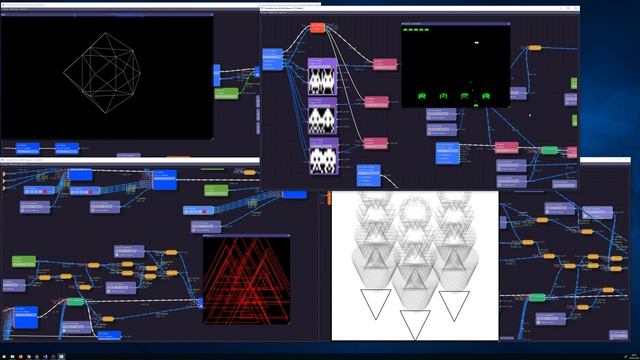This screenshot has height=360, width=640.
Task: Select the topmost pink node right of sprites
Action: click(385, 64)
